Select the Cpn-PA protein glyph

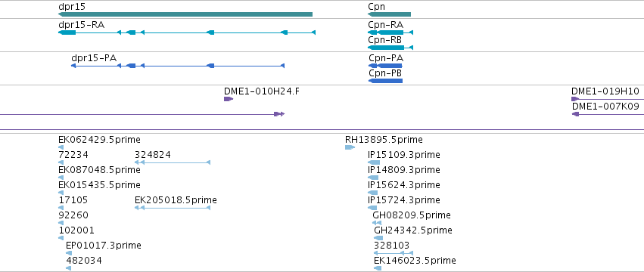tap(386, 66)
